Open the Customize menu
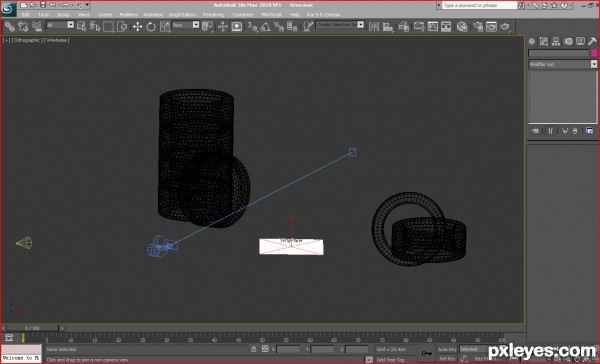 (243, 15)
